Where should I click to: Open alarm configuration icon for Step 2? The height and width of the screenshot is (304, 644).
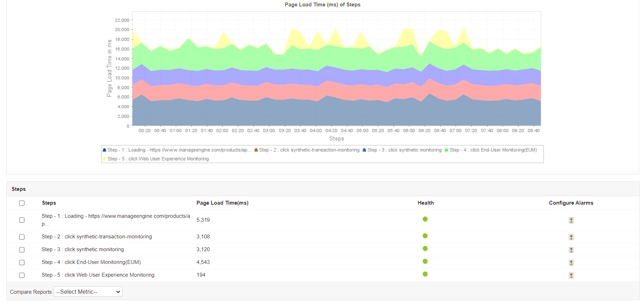pos(571,237)
